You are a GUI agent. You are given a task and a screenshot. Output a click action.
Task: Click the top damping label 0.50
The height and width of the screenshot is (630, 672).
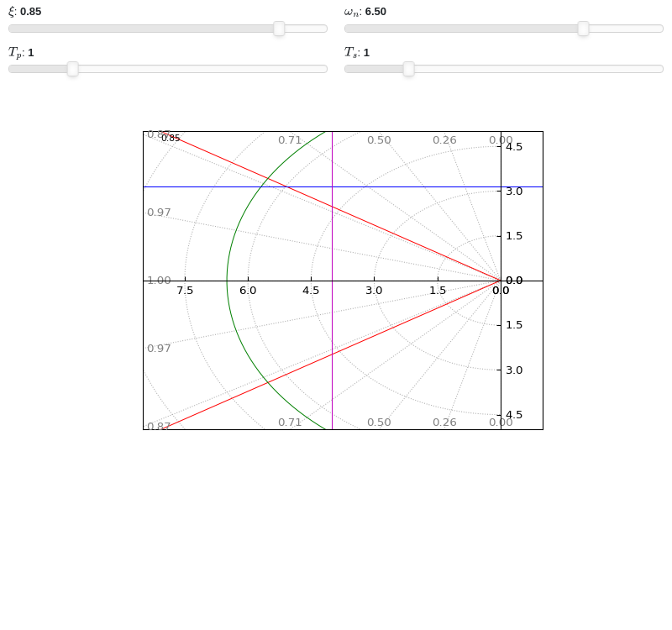click(379, 140)
